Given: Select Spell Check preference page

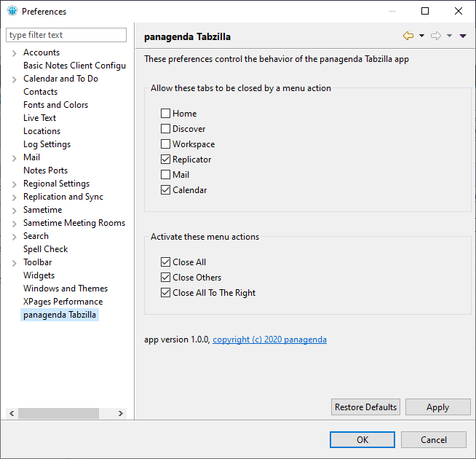Looking at the screenshot, I should click(45, 249).
